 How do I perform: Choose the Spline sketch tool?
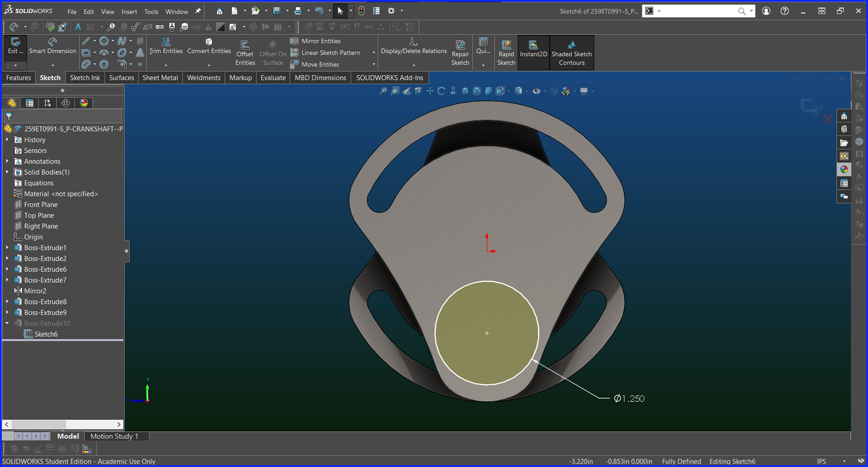122,41
